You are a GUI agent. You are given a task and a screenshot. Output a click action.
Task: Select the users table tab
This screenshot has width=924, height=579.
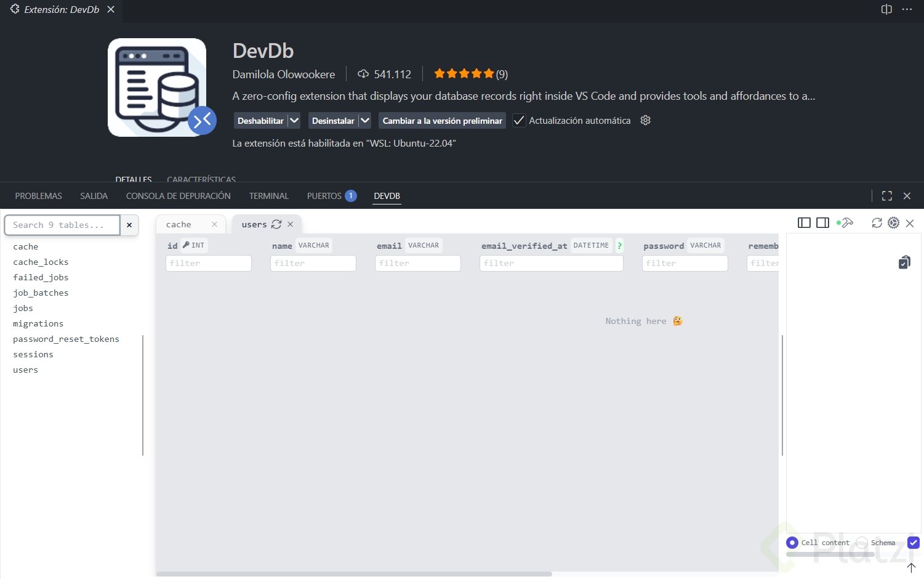pos(254,224)
